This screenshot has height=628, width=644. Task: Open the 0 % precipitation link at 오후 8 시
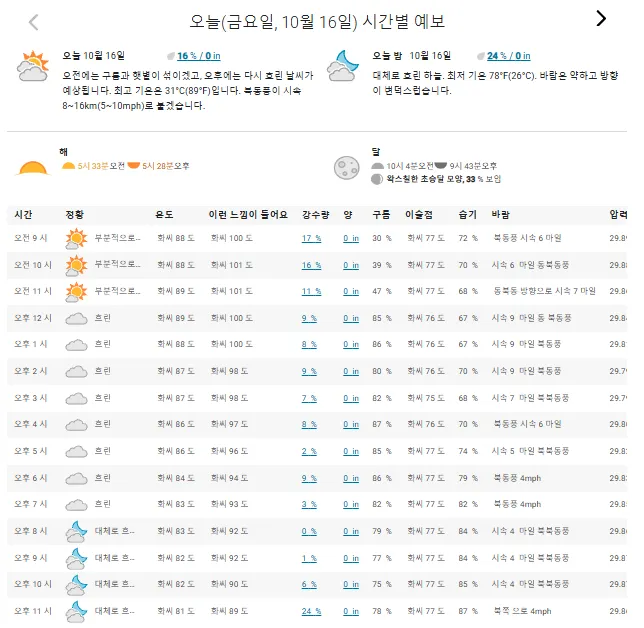309,531
